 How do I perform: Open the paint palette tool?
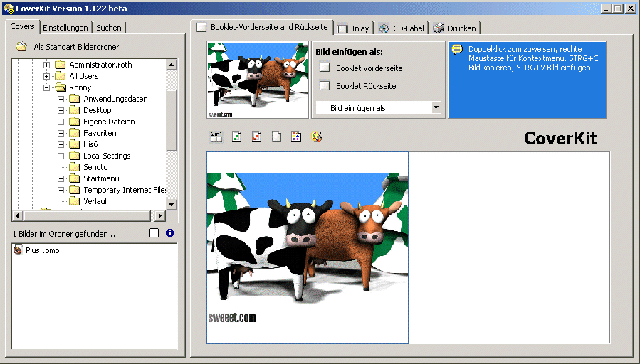pyautogui.click(x=317, y=136)
